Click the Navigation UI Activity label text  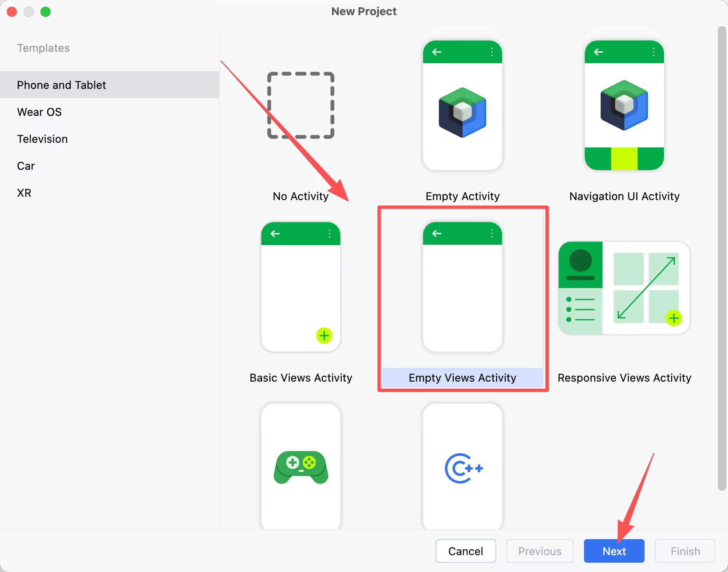[624, 196]
